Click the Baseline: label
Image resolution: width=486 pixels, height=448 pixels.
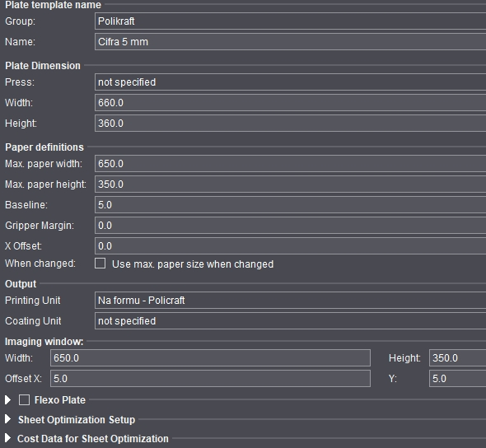tap(26, 205)
